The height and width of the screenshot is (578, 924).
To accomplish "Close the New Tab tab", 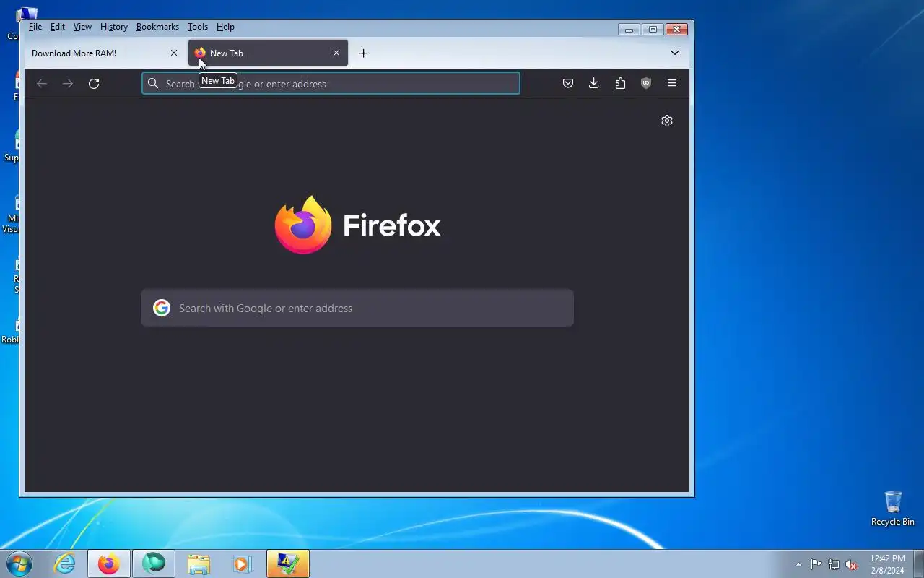I will point(336,53).
